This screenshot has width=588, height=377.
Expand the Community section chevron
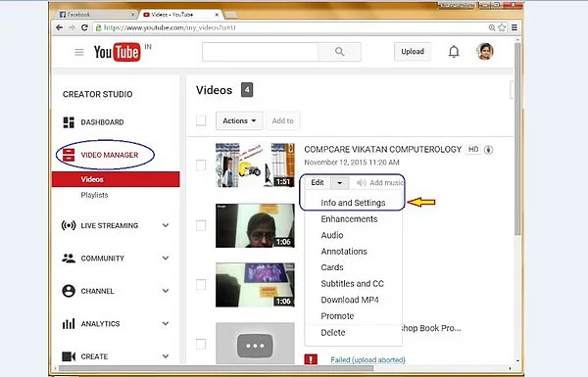166,258
